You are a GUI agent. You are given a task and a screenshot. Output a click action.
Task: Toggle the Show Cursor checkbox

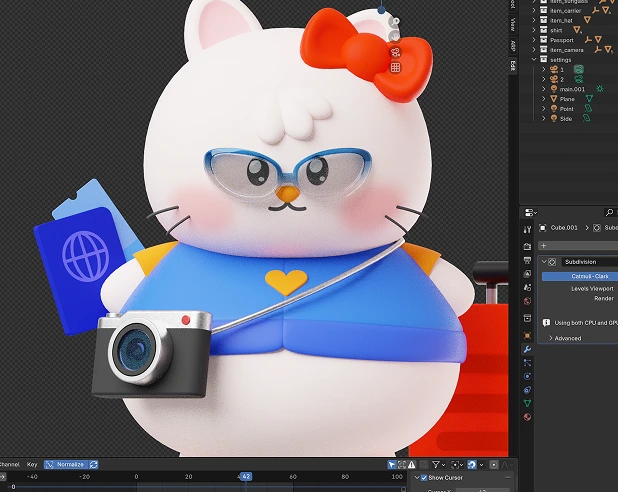[424, 477]
